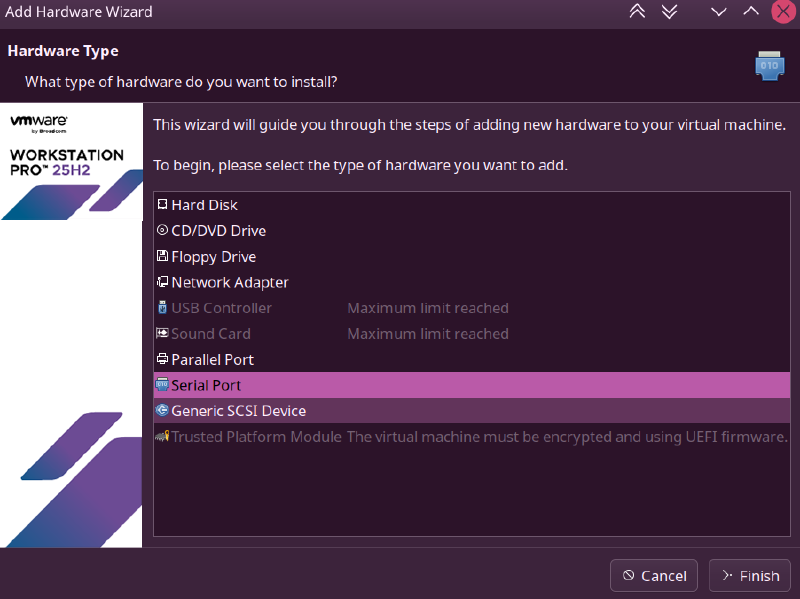Image resolution: width=800 pixels, height=599 pixels.
Task: Click the USB Controller icon
Action: pyautogui.click(x=162, y=308)
